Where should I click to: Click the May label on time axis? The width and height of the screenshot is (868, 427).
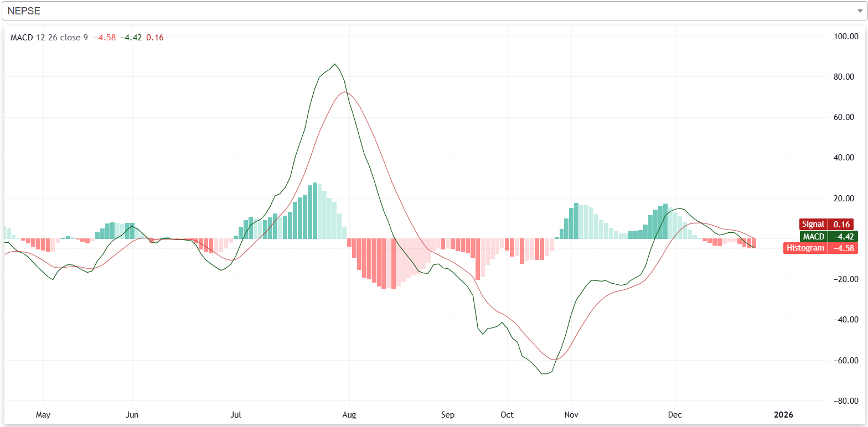[43, 414]
